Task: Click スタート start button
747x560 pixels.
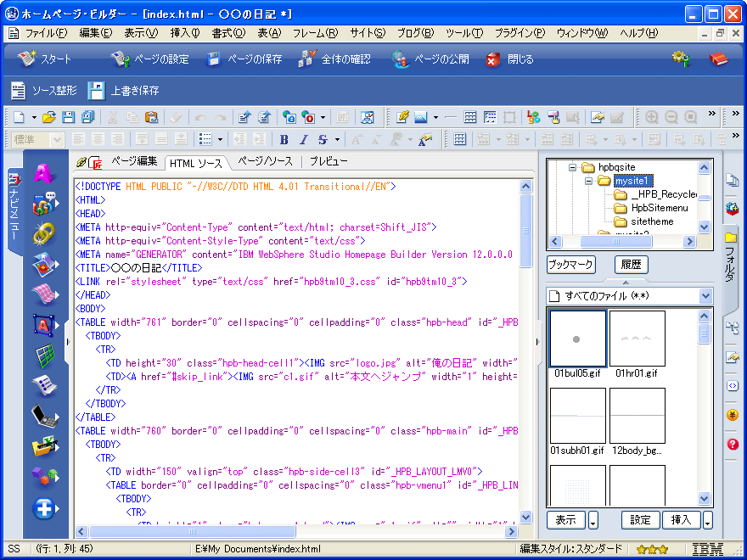Action: click(44, 59)
